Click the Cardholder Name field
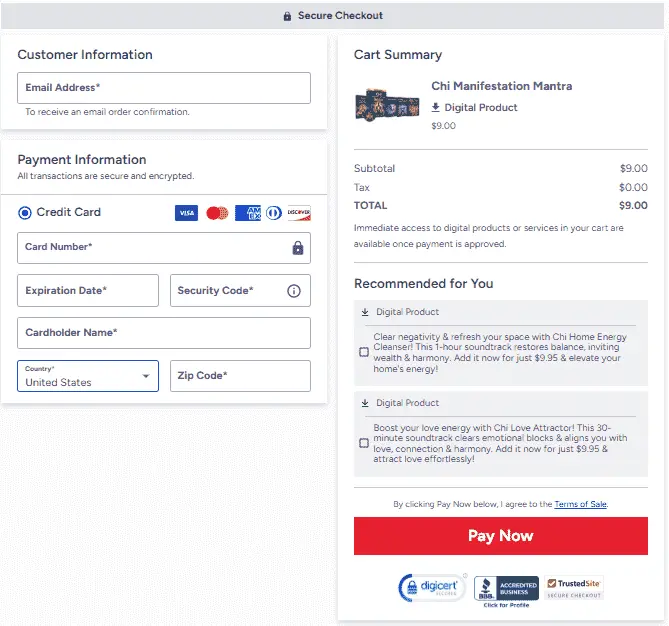Screen dimensions: 669x626 click(x=164, y=333)
